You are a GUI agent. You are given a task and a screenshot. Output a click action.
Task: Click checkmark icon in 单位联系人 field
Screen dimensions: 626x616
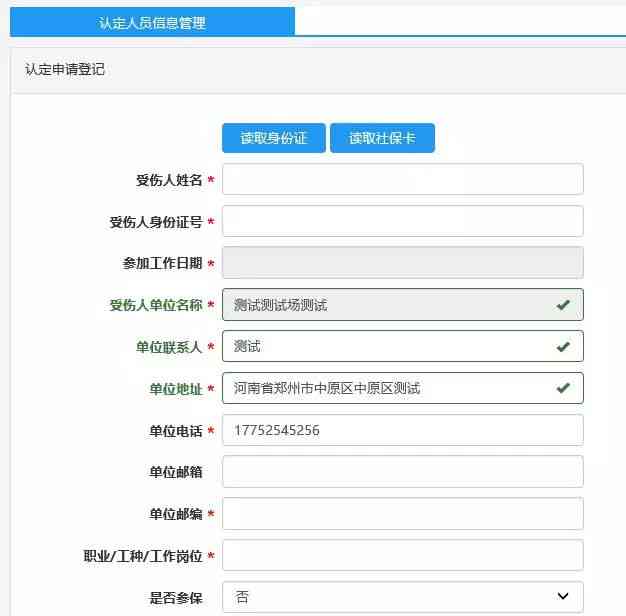[x=563, y=347]
